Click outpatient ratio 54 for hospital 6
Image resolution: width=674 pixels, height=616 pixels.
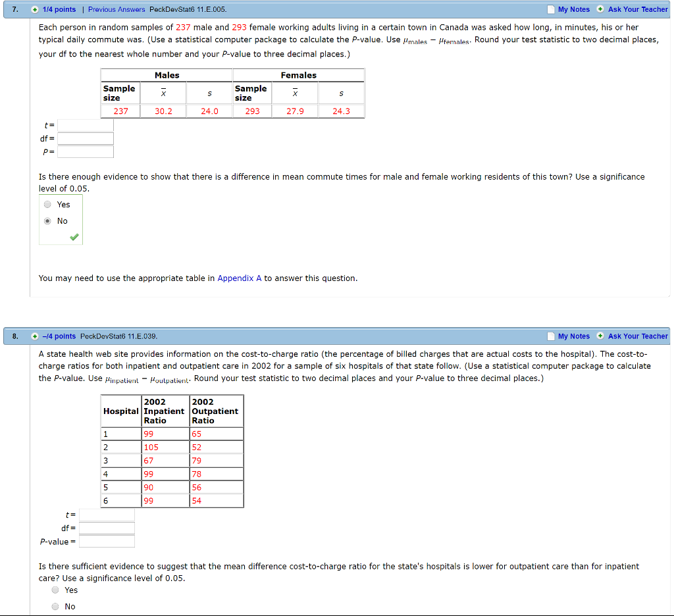click(196, 501)
